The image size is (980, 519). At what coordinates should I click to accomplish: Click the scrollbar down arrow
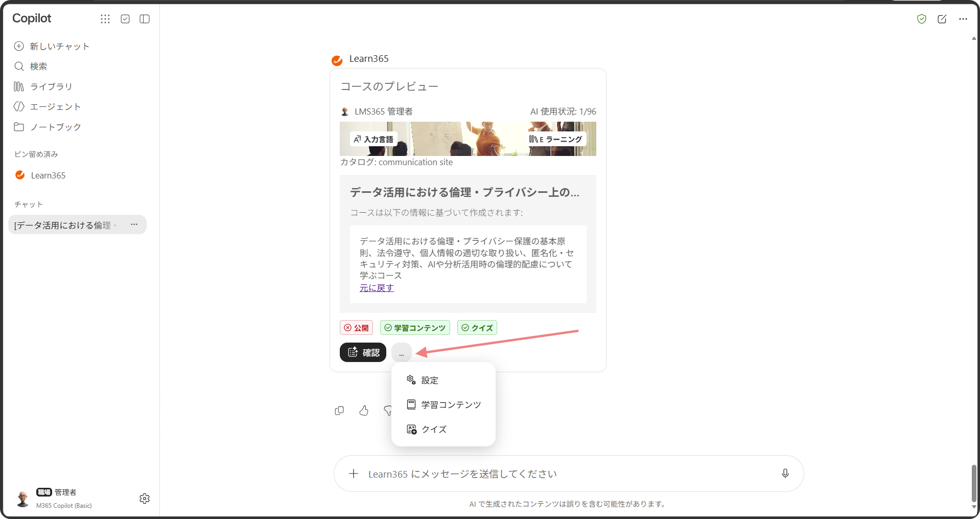(974, 507)
